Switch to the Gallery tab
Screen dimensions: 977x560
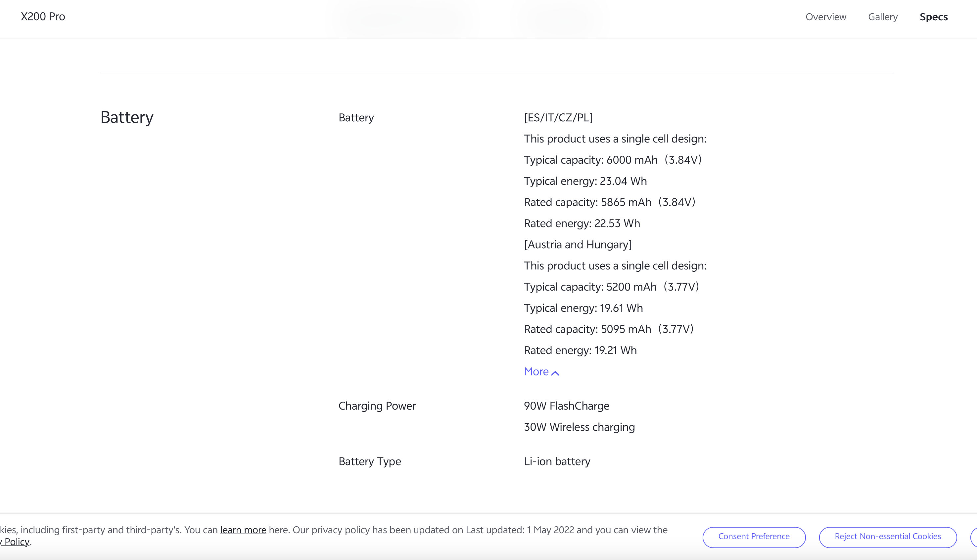click(x=883, y=17)
